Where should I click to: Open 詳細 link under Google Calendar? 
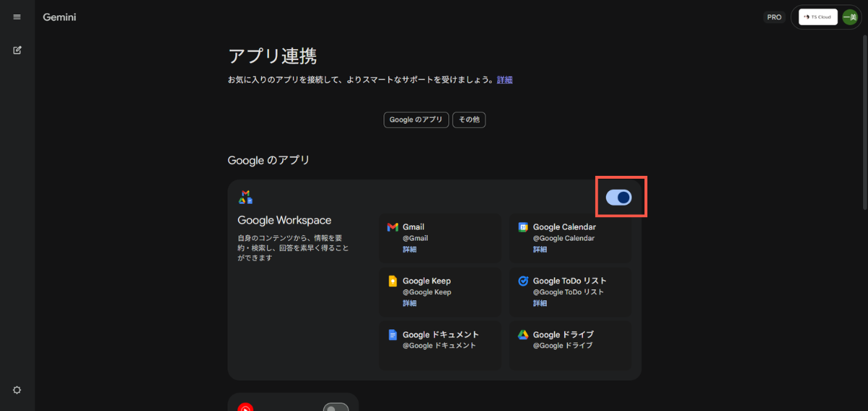(x=540, y=250)
